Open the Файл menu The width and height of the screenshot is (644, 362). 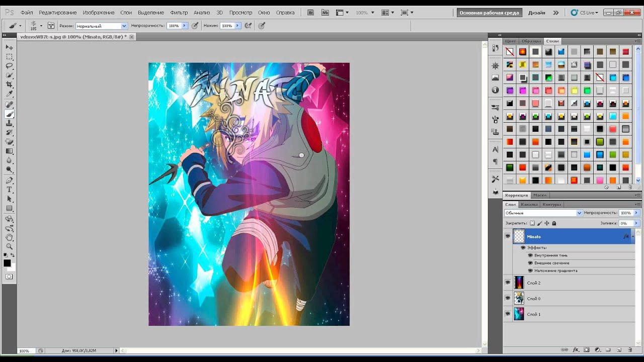coord(27,13)
